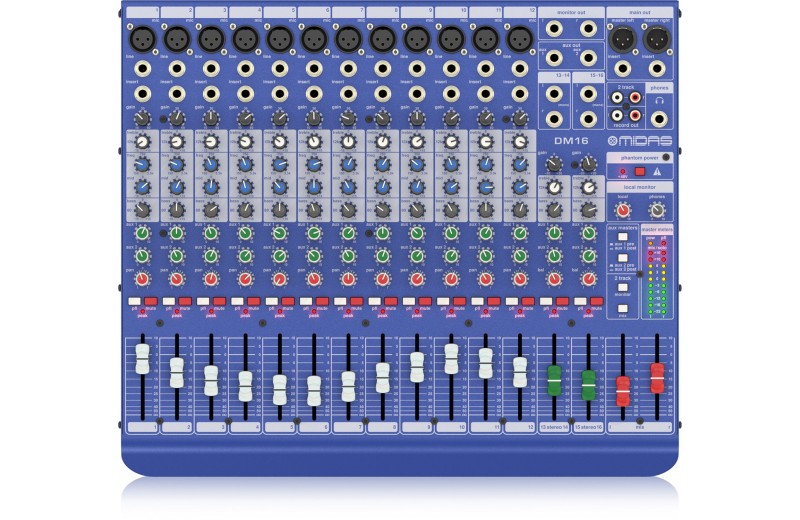Click the phantom power warning triangle icon

tap(657, 172)
